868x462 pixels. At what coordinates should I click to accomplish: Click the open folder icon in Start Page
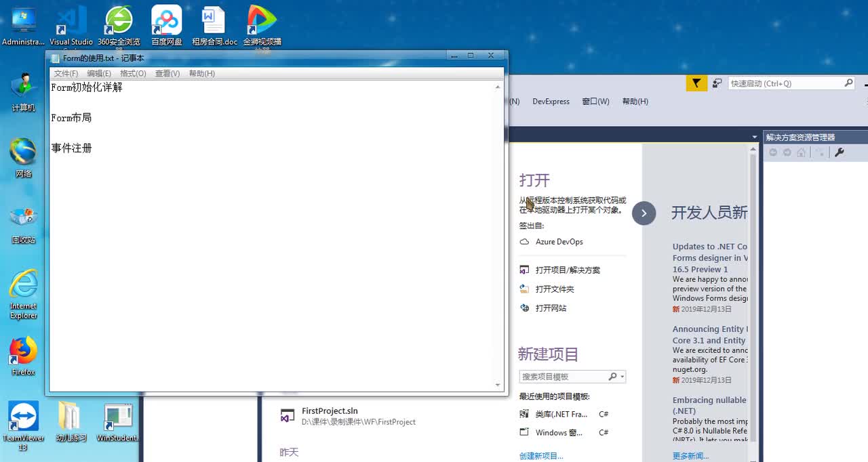tap(524, 289)
